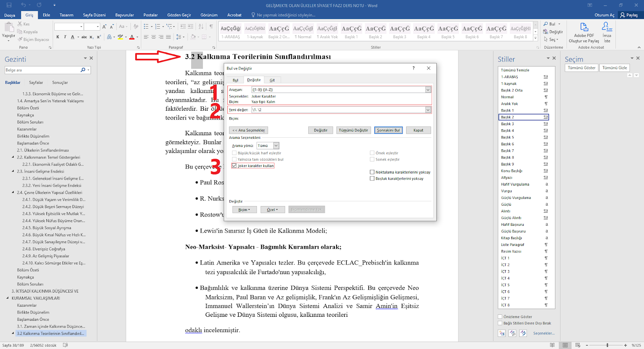This screenshot has width=644, height=349.
Task: Click the Kes cut scissors icon
Action: pos(20,24)
